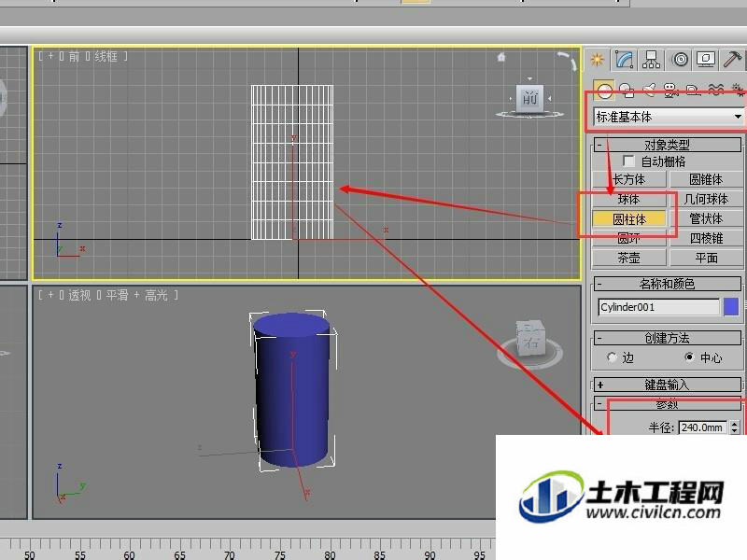747x560 pixels.
Task: Open the 透视 view label menu
Action: (x=79, y=295)
